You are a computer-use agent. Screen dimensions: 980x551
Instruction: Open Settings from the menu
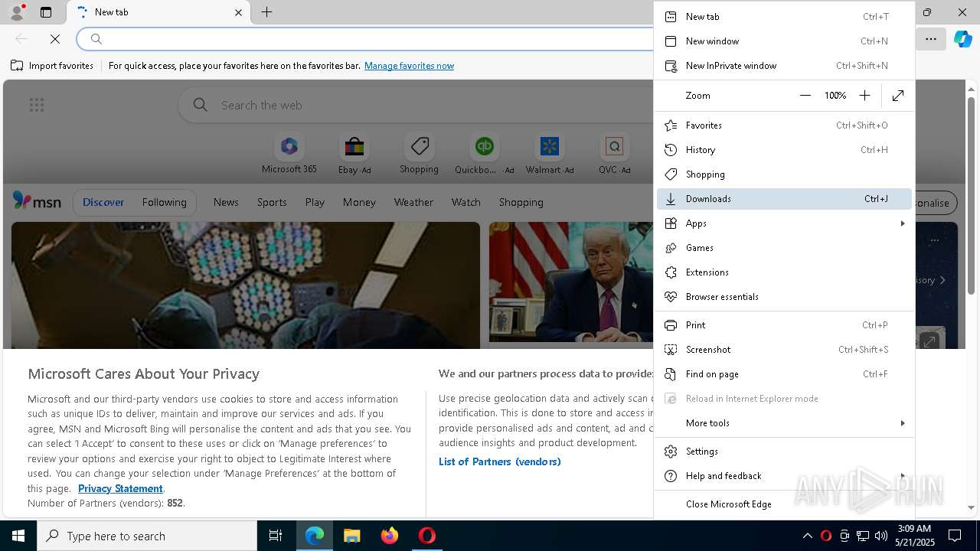coord(784,452)
